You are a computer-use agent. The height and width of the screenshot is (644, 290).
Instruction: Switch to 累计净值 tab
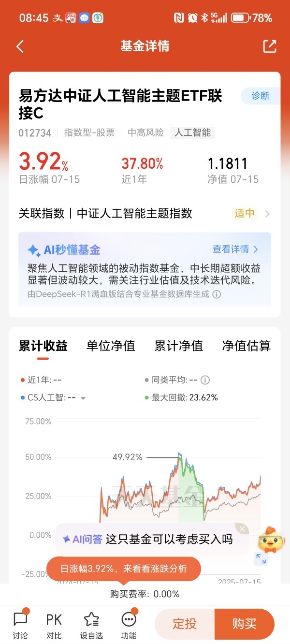click(x=178, y=346)
